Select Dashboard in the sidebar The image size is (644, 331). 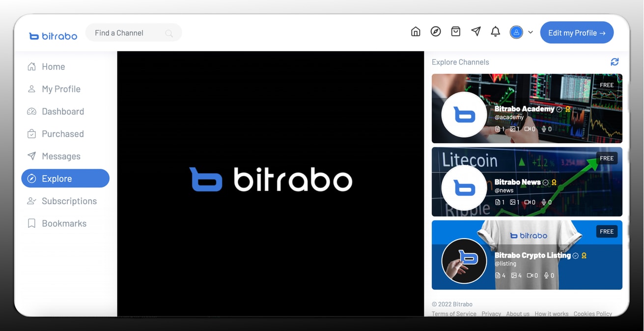pyautogui.click(x=62, y=111)
